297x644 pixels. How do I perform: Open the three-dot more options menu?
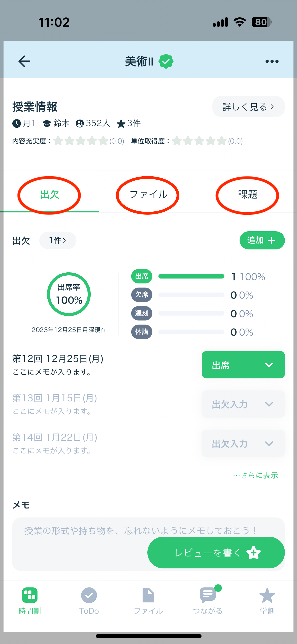[272, 61]
